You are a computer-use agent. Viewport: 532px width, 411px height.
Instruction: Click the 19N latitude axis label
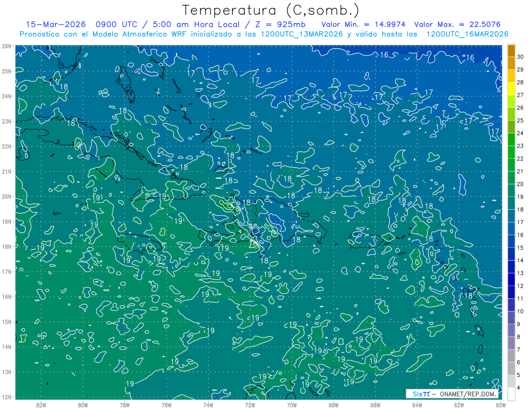(x=6, y=221)
